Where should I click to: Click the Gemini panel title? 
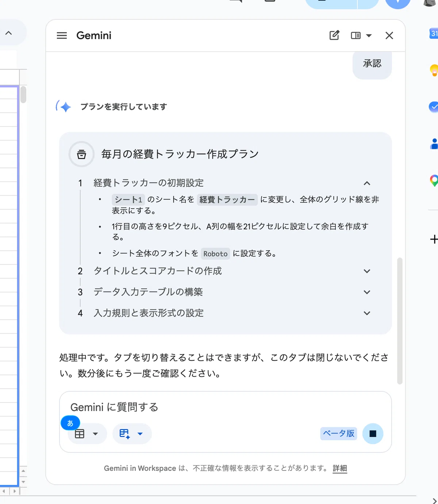(94, 35)
